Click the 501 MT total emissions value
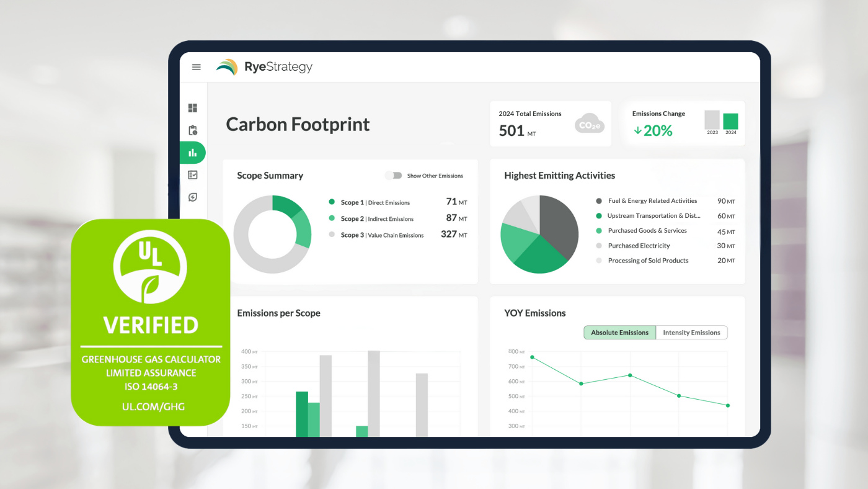Image resolution: width=868 pixels, height=489 pixels. [518, 130]
